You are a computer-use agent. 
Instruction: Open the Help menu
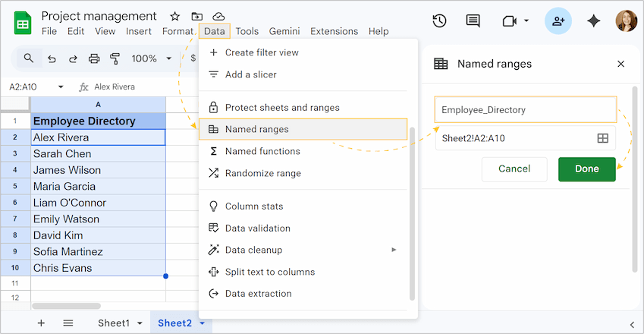click(379, 31)
